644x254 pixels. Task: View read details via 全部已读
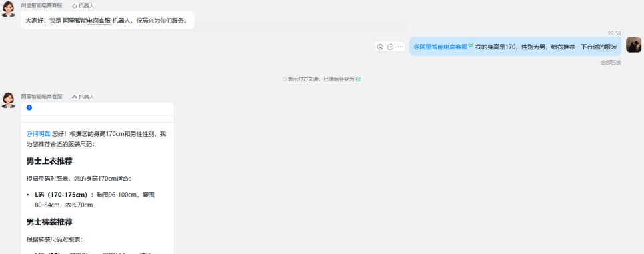point(611,63)
